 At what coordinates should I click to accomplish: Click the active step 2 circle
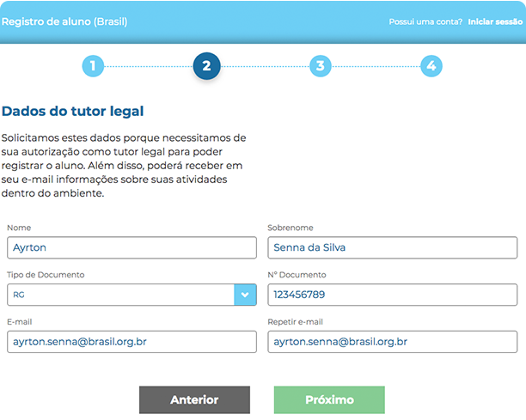coord(206,65)
